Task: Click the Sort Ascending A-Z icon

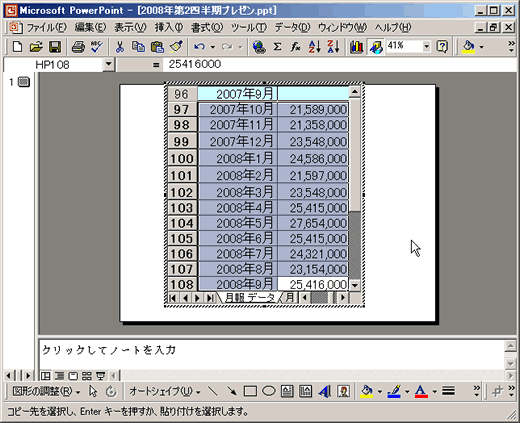Action: click(x=315, y=47)
